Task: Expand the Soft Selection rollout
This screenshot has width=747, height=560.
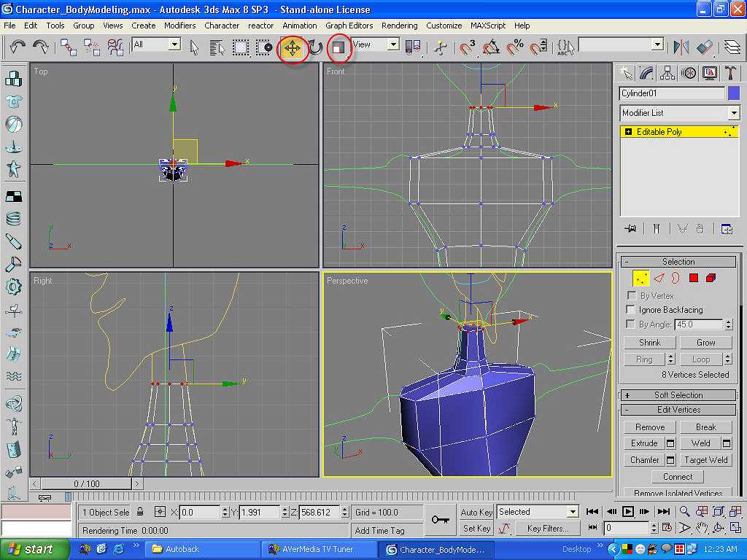Action: [678, 395]
